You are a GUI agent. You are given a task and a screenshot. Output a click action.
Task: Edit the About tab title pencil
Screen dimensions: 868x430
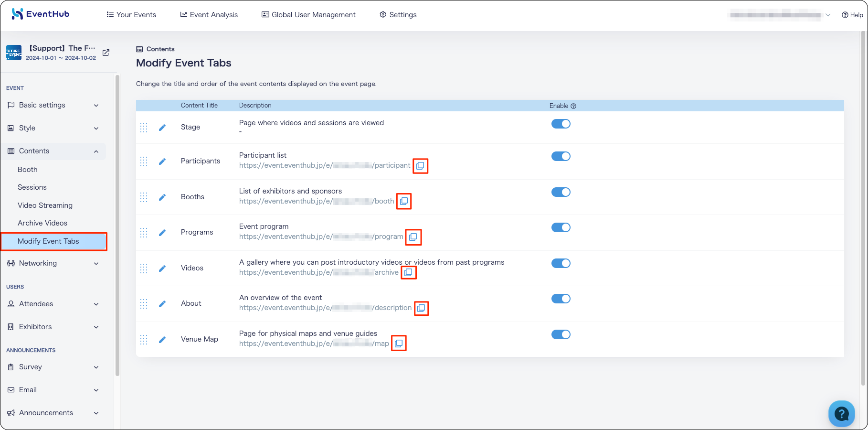click(x=162, y=304)
